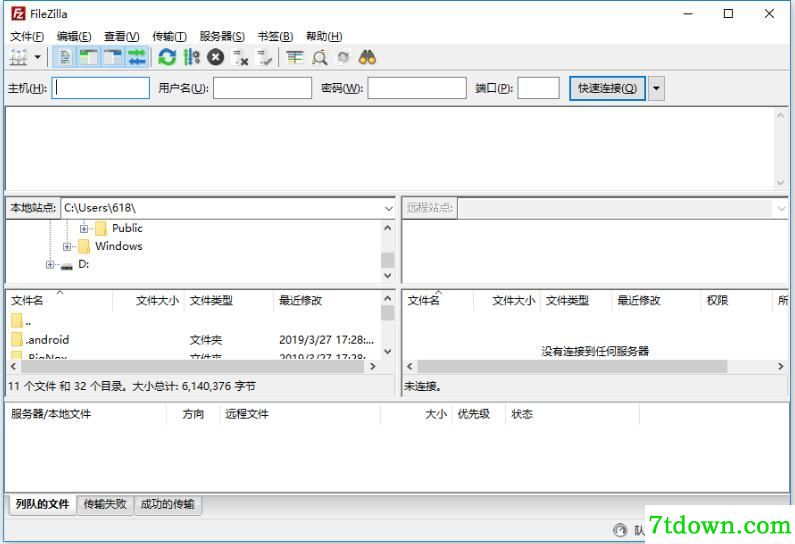Image resolution: width=795 pixels, height=544 pixels.
Task: Open the Site Manager icon
Action: tap(18, 57)
